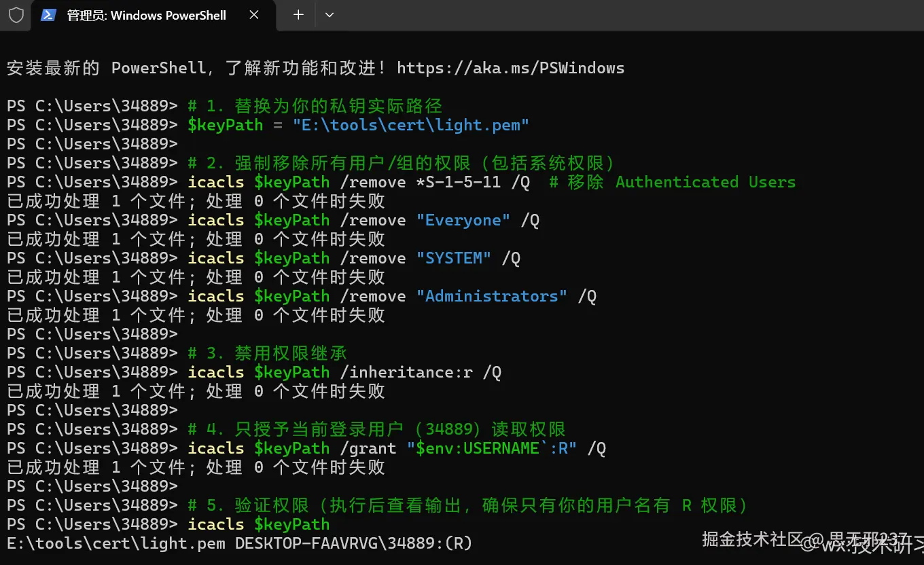
Task: Click the https://aka.ms/PSWindows link
Action: tap(511, 67)
